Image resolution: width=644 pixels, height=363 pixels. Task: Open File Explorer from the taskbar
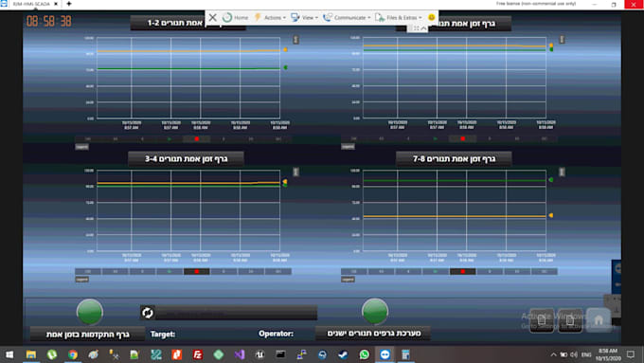pyautogui.click(x=31, y=354)
